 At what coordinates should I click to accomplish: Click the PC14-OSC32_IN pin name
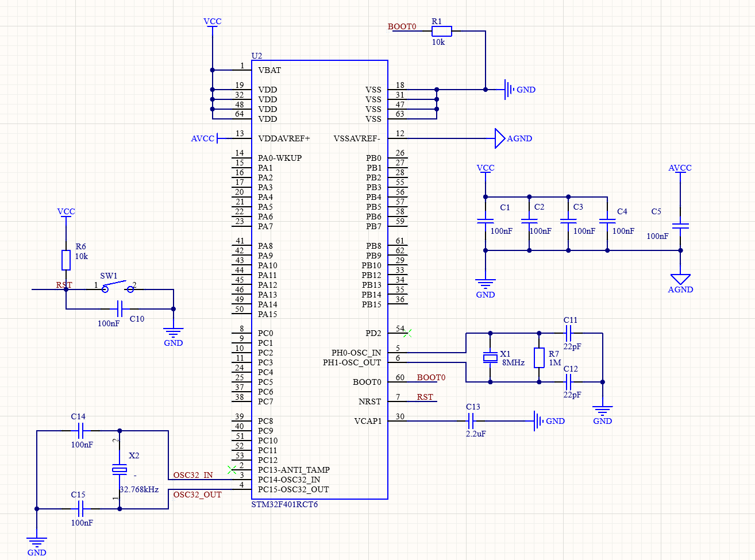point(289,480)
